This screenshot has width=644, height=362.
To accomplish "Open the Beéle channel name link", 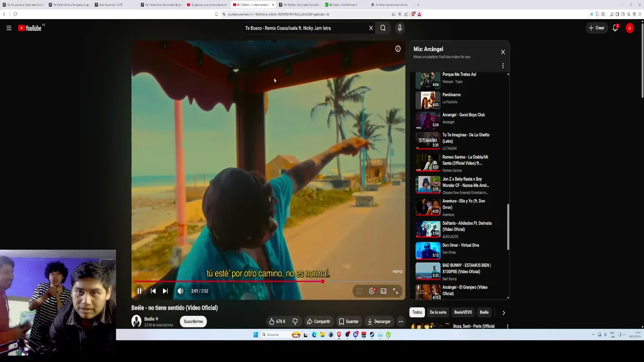I will (149, 319).
